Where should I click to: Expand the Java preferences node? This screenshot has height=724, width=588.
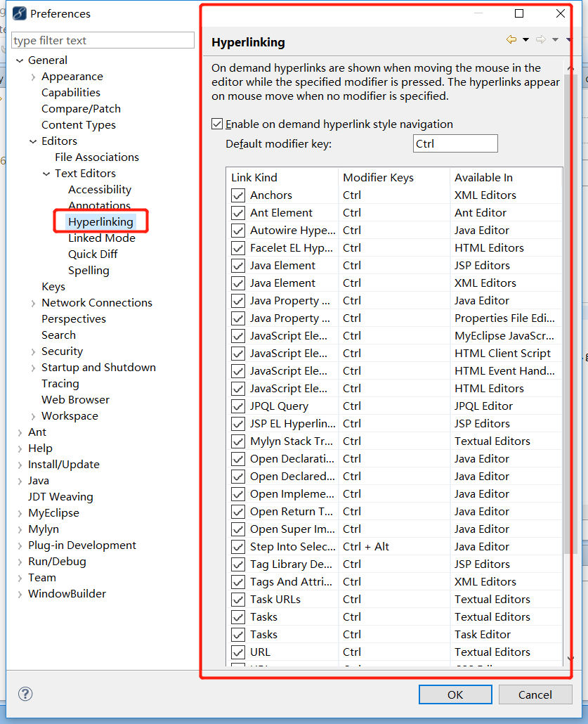(20, 481)
